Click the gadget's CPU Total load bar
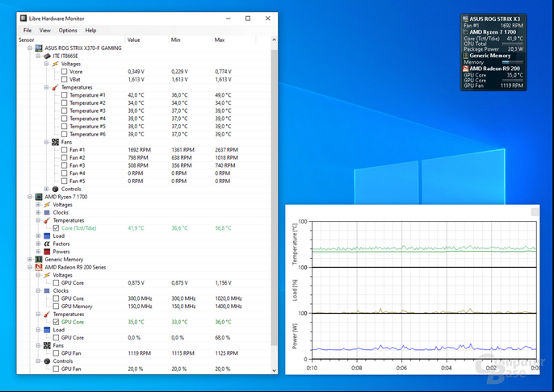The height and width of the screenshot is (392, 554). point(512,44)
